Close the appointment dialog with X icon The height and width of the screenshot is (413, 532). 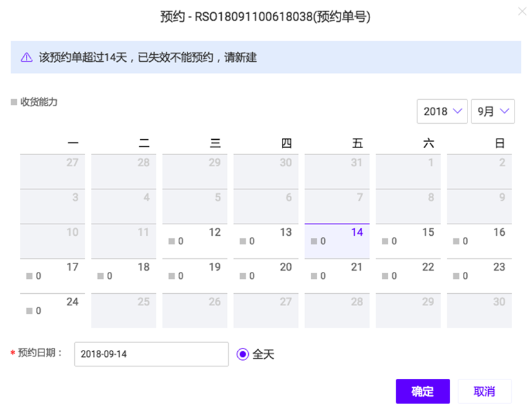pyautogui.click(x=522, y=11)
